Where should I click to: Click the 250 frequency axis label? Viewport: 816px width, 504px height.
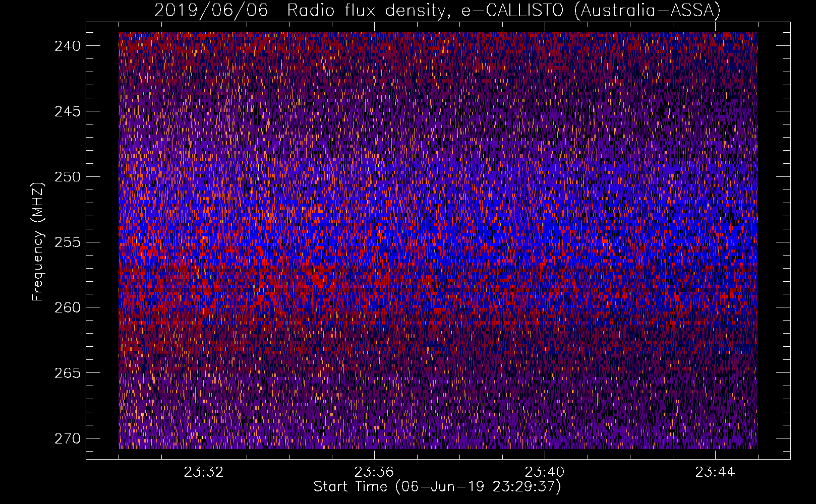(x=68, y=177)
